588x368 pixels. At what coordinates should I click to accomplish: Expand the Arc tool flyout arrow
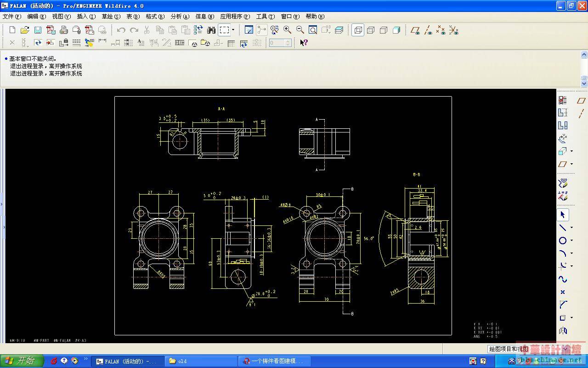571,253
